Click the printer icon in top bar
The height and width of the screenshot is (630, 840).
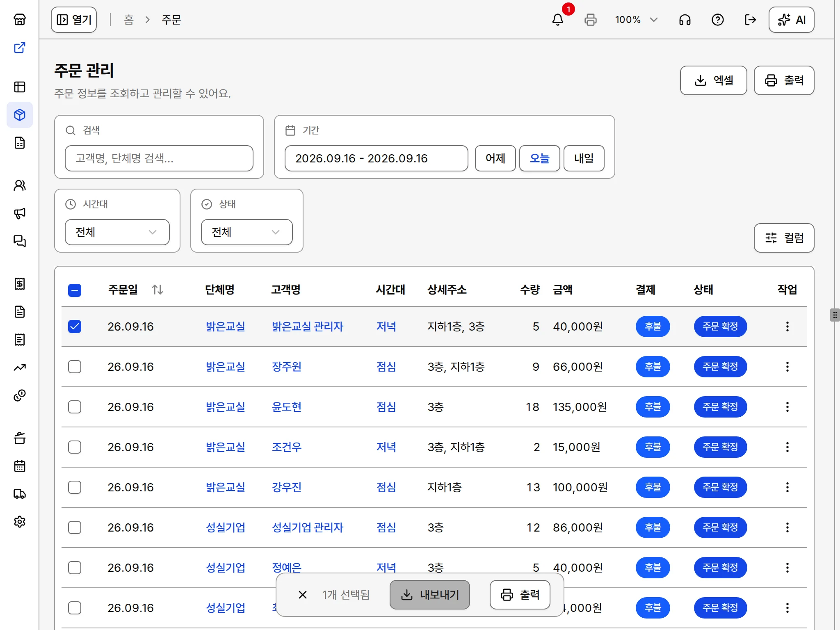coord(591,20)
